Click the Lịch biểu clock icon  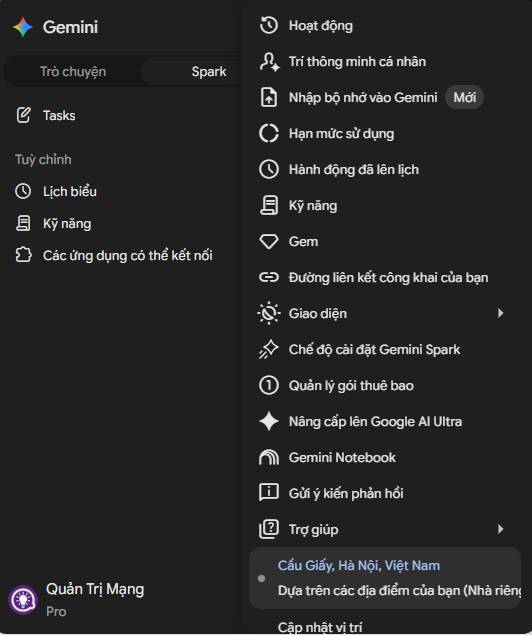pos(23,191)
